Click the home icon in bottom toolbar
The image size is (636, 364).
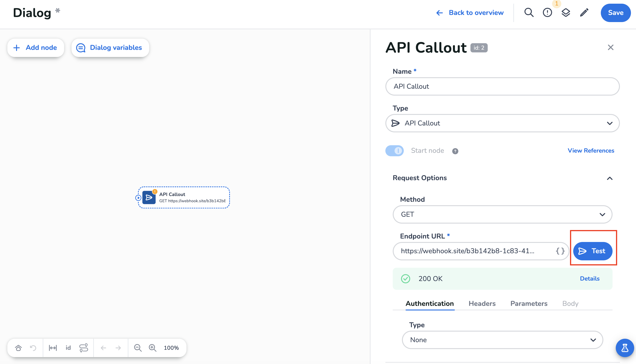[18, 348]
